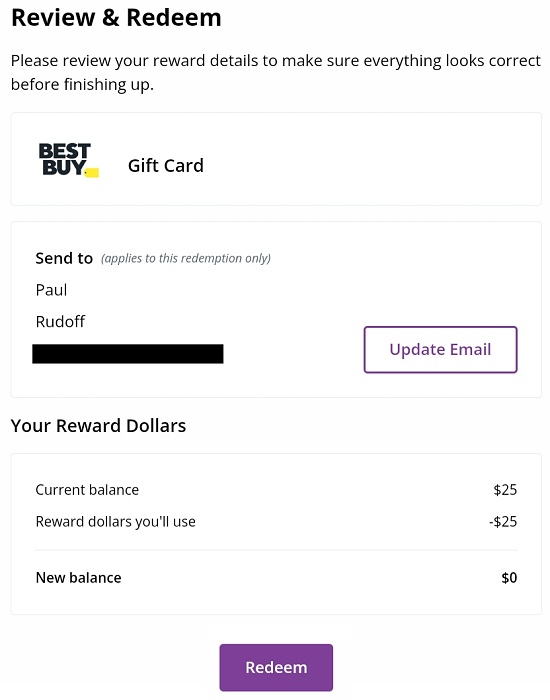
Task: Click the Best Buy logo
Action: tap(69, 160)
